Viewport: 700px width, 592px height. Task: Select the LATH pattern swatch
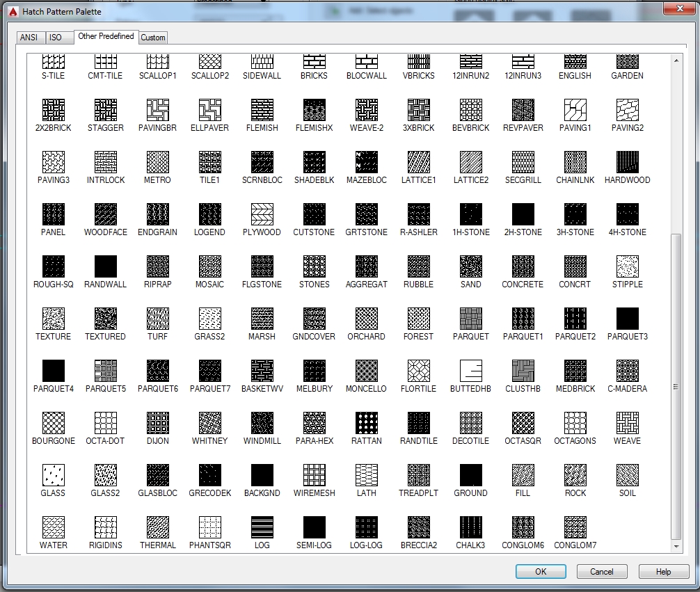tap(367, 475)
